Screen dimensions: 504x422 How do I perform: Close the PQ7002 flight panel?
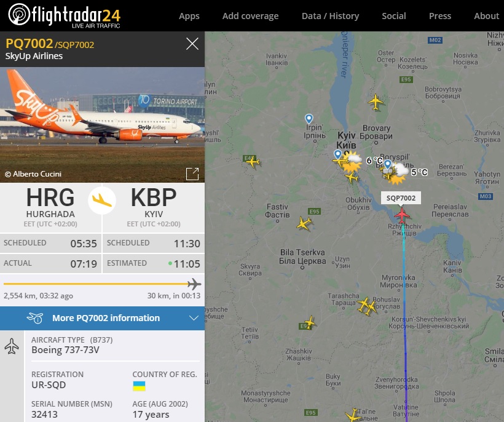192,44
